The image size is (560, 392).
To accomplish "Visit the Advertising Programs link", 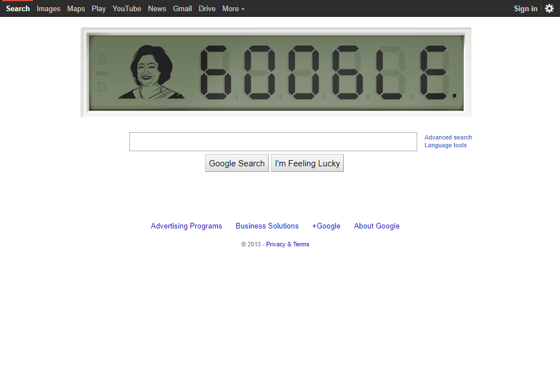I will tap(186, 226).
